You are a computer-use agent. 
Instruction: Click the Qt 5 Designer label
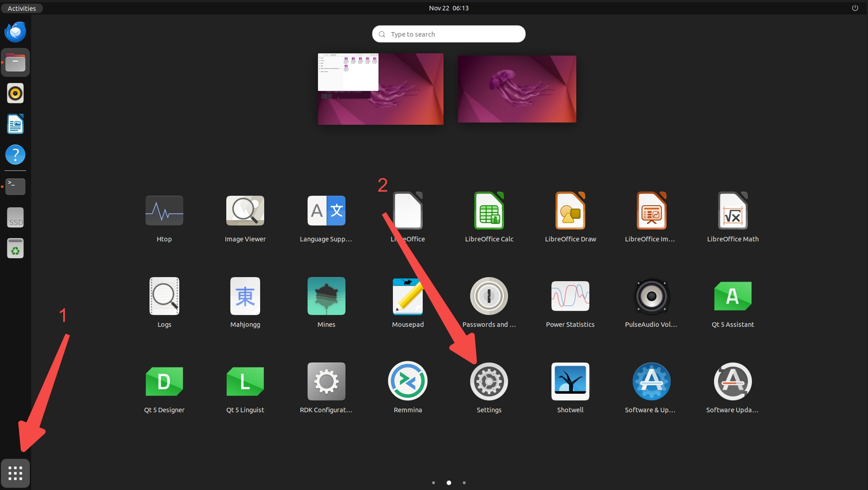(164, 410)
